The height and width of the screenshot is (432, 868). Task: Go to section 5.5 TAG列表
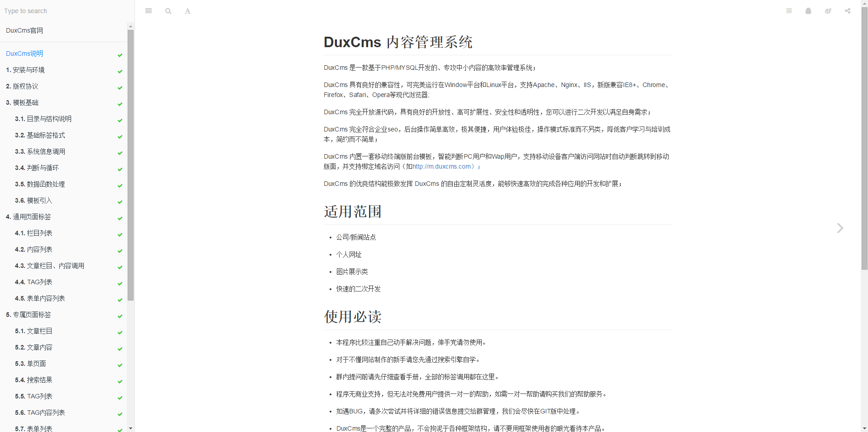pos(34,396)
